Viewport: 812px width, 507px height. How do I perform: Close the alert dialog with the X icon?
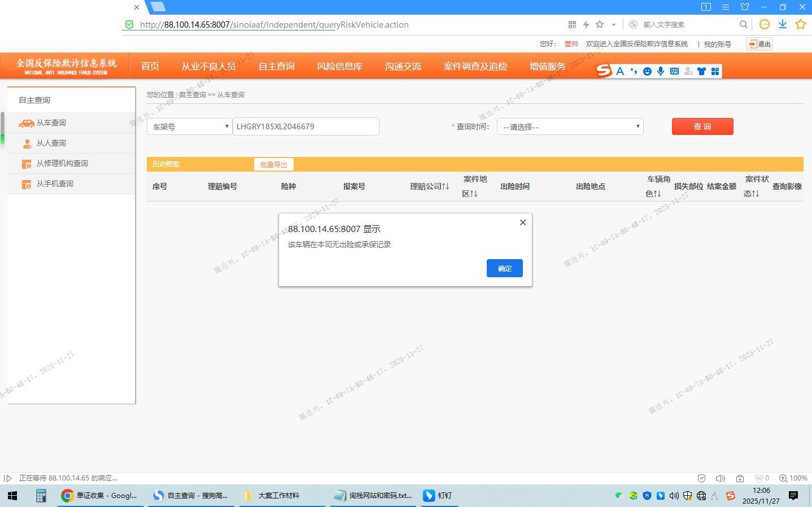522,222
